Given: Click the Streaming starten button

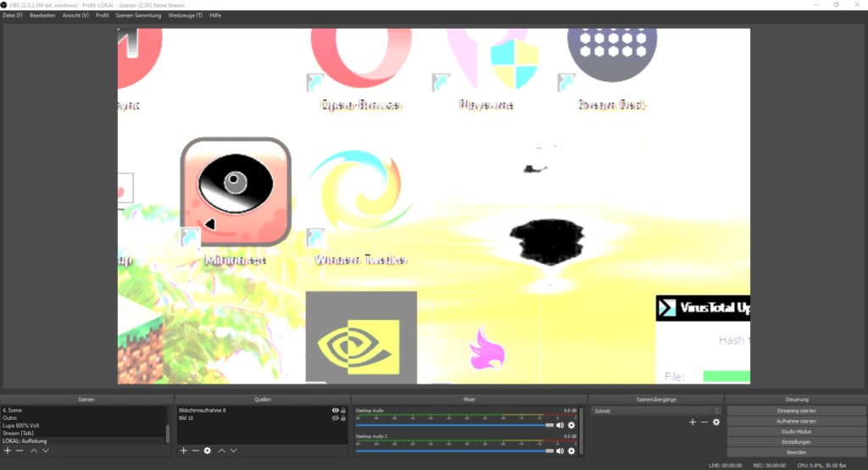Looking at the screenshot, I should pyautogui.click(x=796, y=411).
